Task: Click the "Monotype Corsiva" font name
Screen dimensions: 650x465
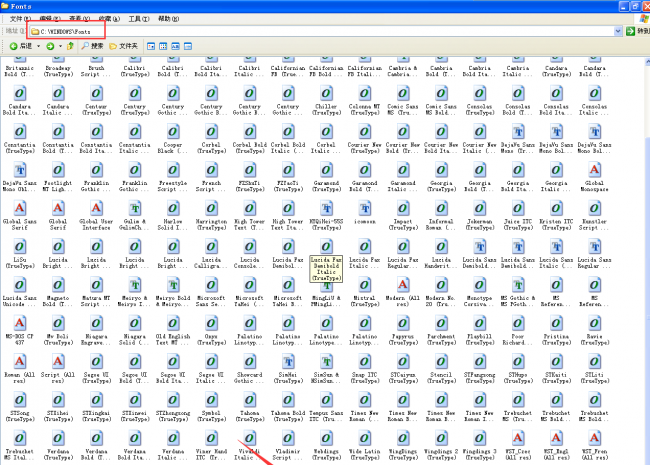Action: tap(480, 301)
